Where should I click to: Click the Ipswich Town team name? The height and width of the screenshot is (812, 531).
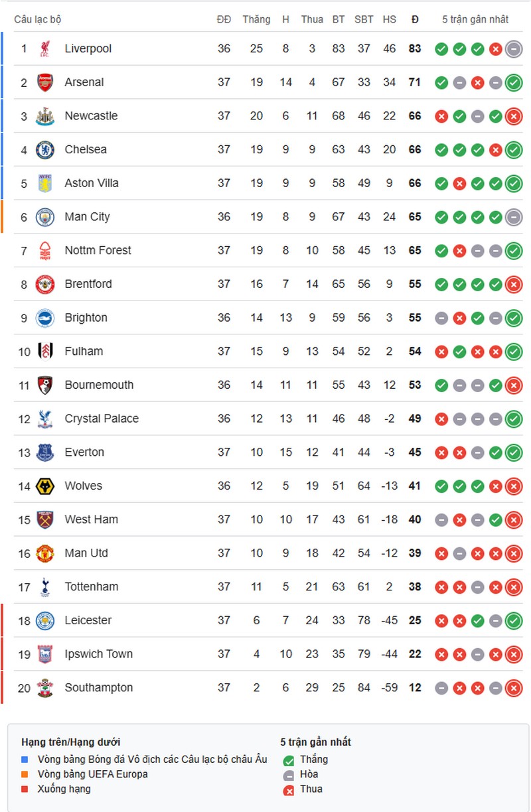pyautogui.click(x=99, y=654)
